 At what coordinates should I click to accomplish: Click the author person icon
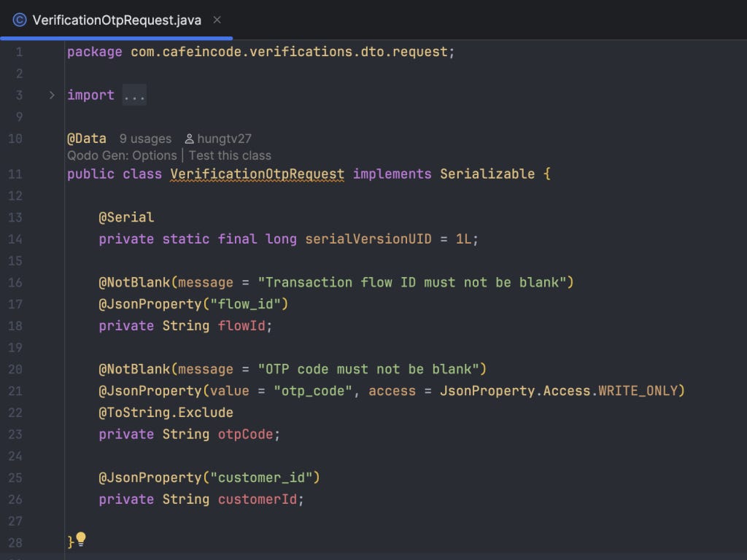pos(189,139)
